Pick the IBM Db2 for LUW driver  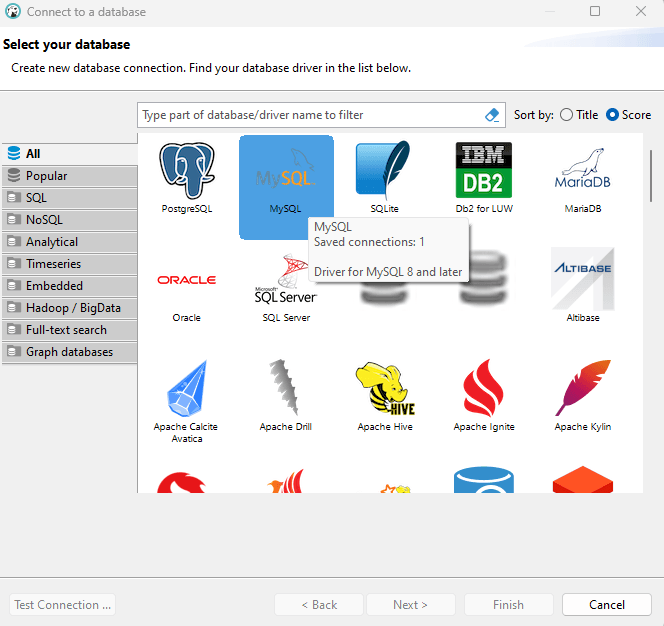(484, 178)
